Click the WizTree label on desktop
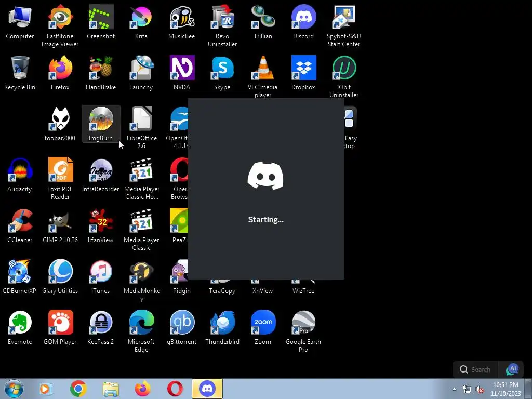The height and width of the screenshot is (399, 532). pyautogui.click(x=303, y=291)
